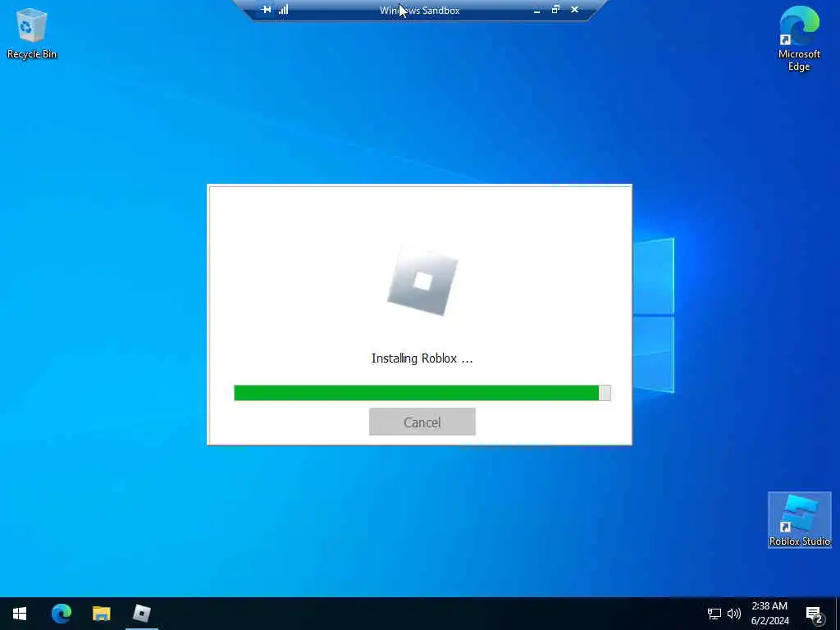Screen dimensions: 840x630
Task: Open the volume control tray icon
Action: (x=734, y=614)
